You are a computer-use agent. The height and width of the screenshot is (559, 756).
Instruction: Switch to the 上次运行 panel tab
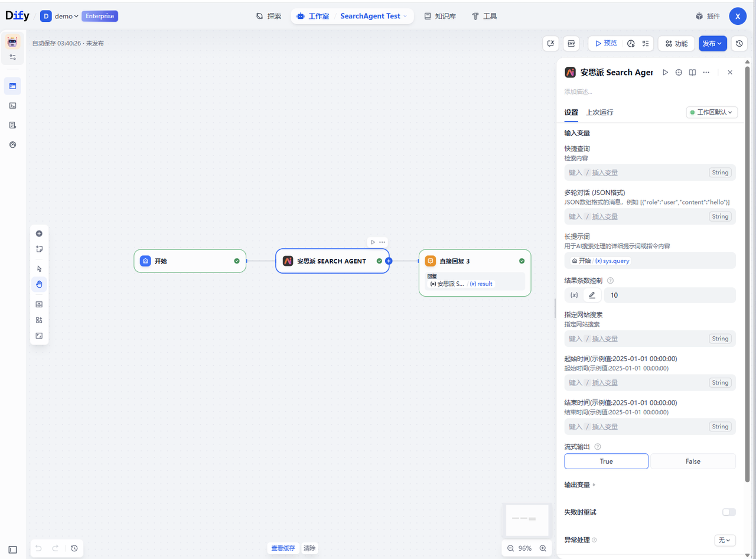click(599, 112)
